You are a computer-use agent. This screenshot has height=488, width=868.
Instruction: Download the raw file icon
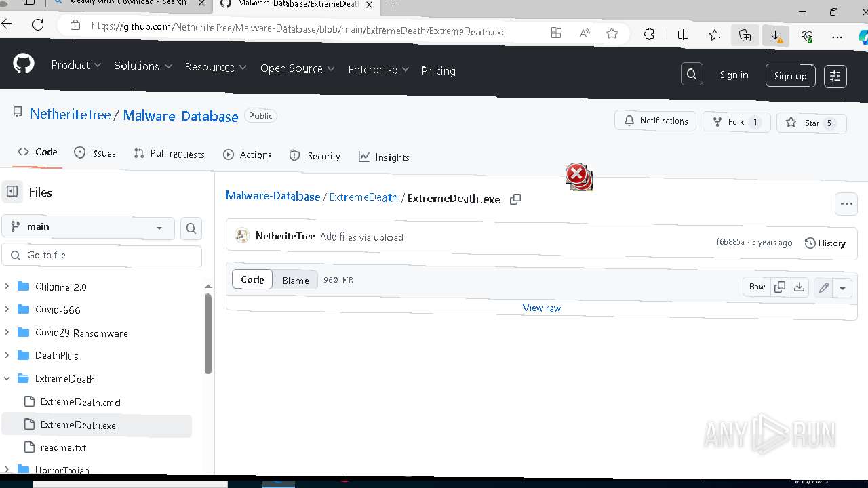pyautogui.click(x=800, y=287)
